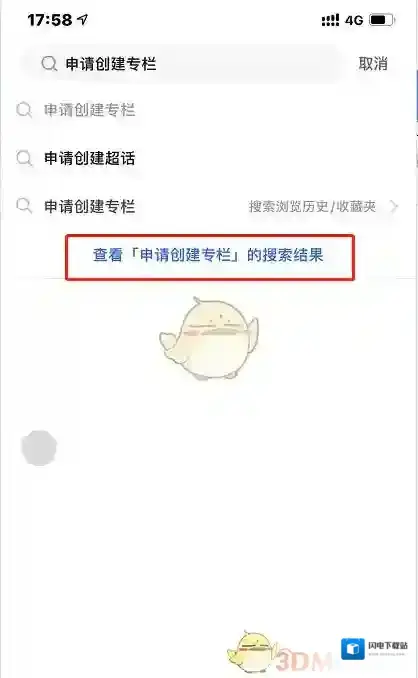
Task: Tap the magnifier icon in the search bar
Action: (49, 64)
